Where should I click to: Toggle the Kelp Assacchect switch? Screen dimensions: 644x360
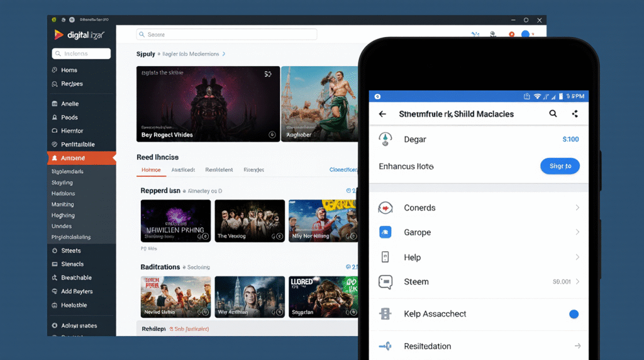tap(574, 314)
